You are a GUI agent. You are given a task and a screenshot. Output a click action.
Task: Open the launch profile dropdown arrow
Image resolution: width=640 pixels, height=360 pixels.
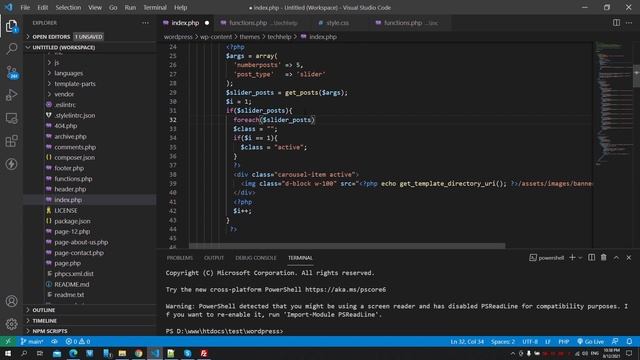point(580,258)
